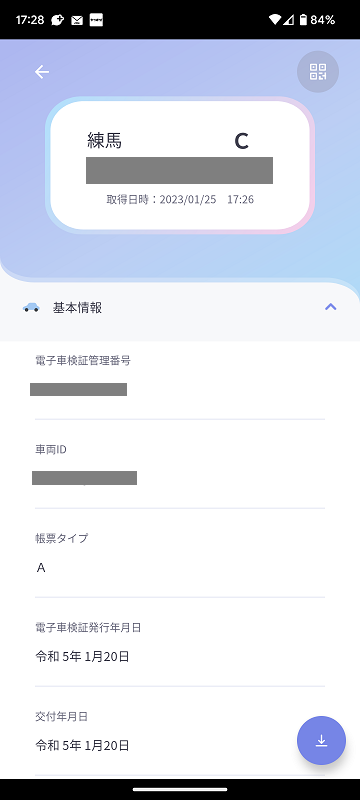Open the mail notification icon in status bar
360x800 pixels.
(x=77, y=20)
